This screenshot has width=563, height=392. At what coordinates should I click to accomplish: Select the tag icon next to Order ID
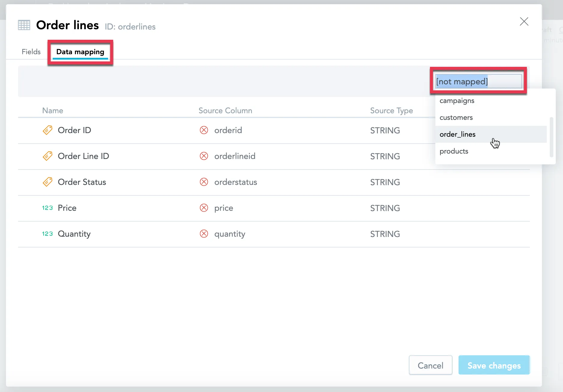(x=47, y=130)
